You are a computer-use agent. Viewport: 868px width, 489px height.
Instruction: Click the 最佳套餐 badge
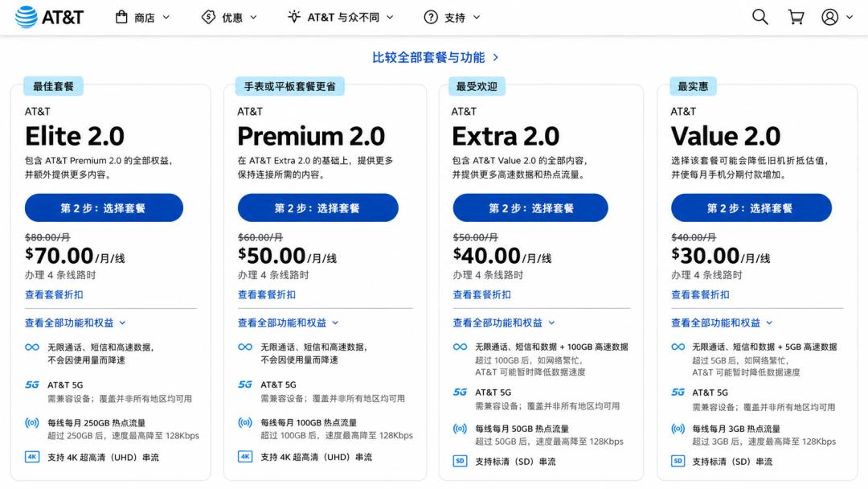point(53,86)
